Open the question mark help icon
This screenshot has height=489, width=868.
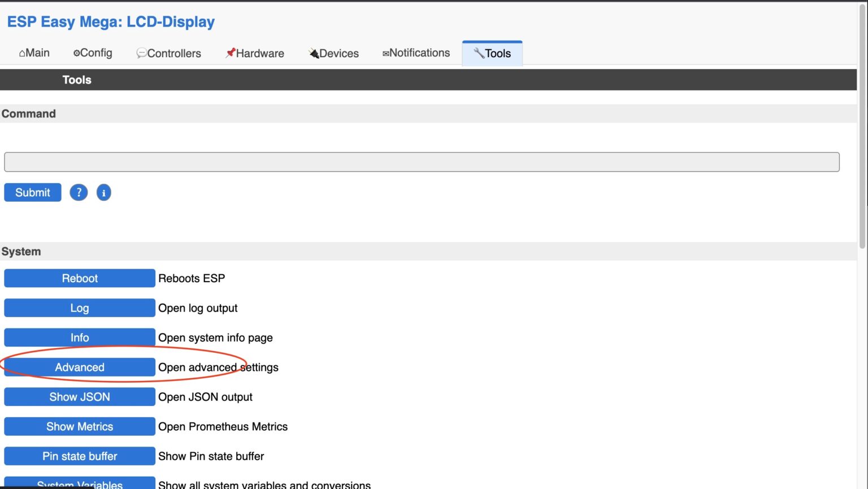(x=79, y=192)
